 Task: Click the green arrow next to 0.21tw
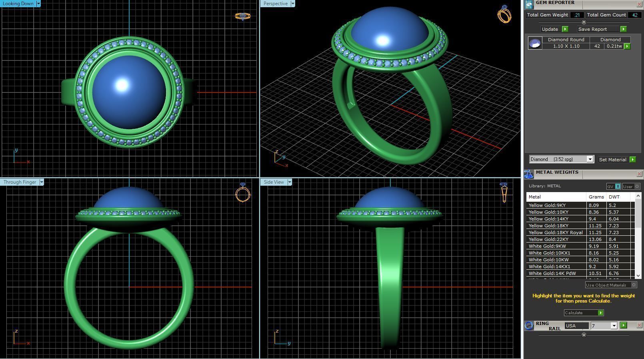(627, 46)
